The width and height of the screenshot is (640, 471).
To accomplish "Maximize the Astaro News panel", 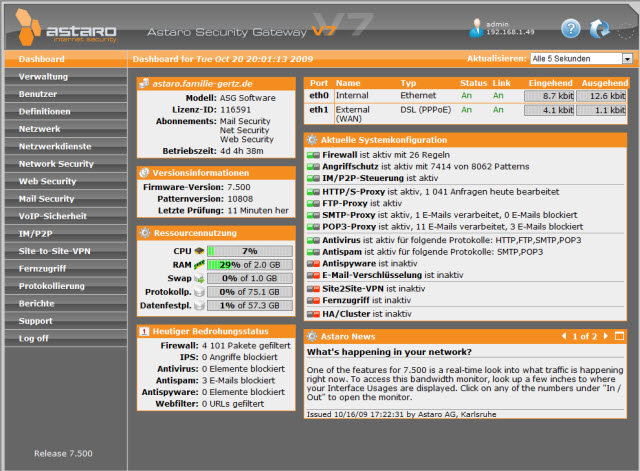I will [x=619, y=336].
